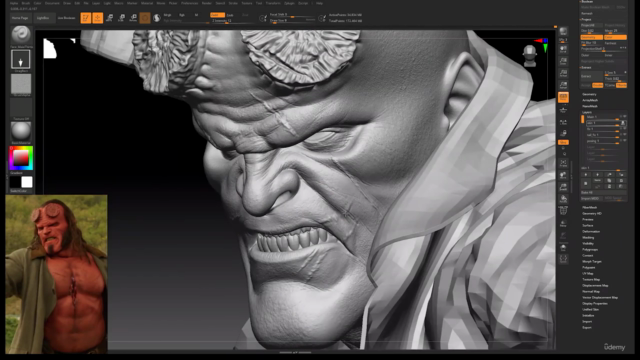Open the brush alpha slot

click(x=21, y=84)
